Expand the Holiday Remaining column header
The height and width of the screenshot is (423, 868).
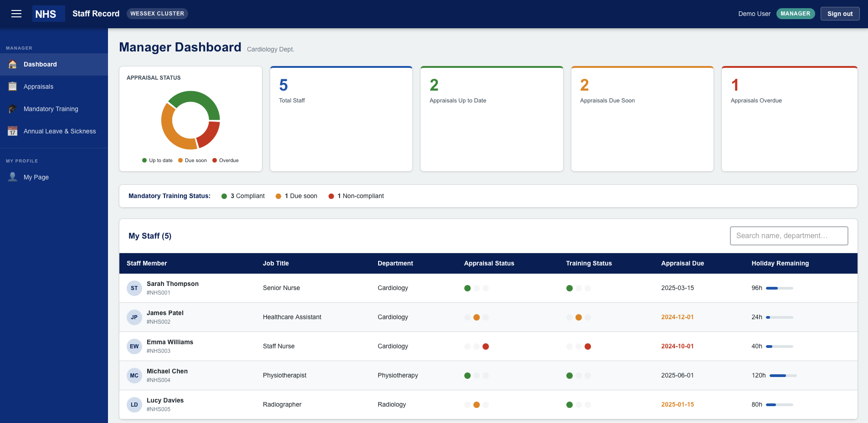click(x=780, y=263)
